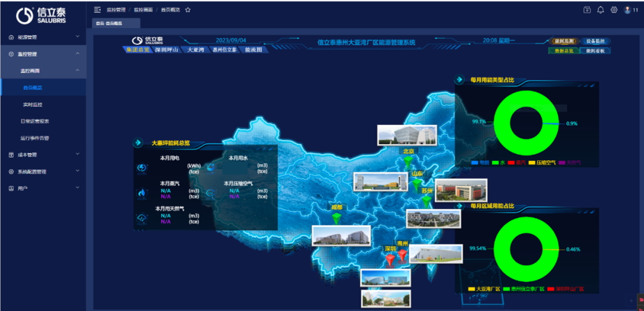Click the user avatar icon
644x311 pixels.
coord(627,10)
